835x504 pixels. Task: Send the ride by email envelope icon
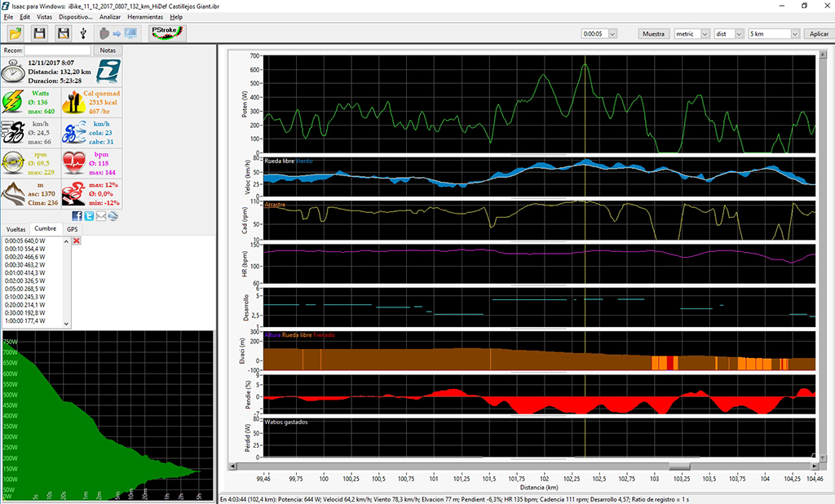[x=101, y=215]
